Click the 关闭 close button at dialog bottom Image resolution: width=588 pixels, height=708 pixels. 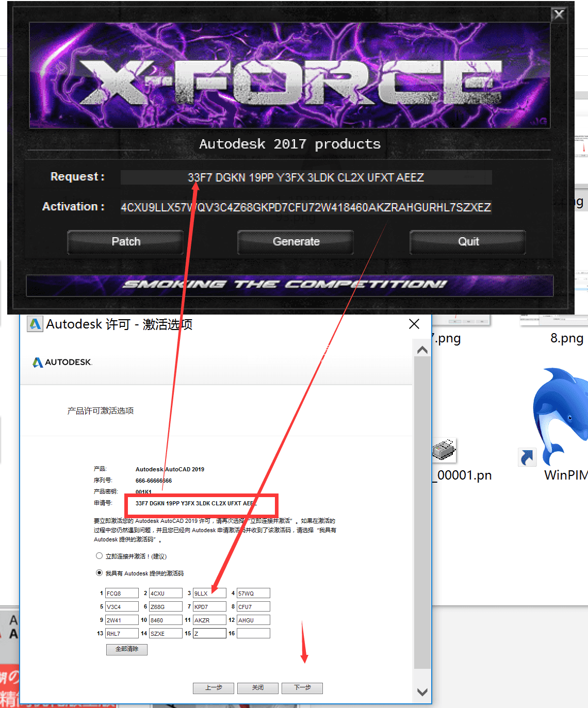258,688
